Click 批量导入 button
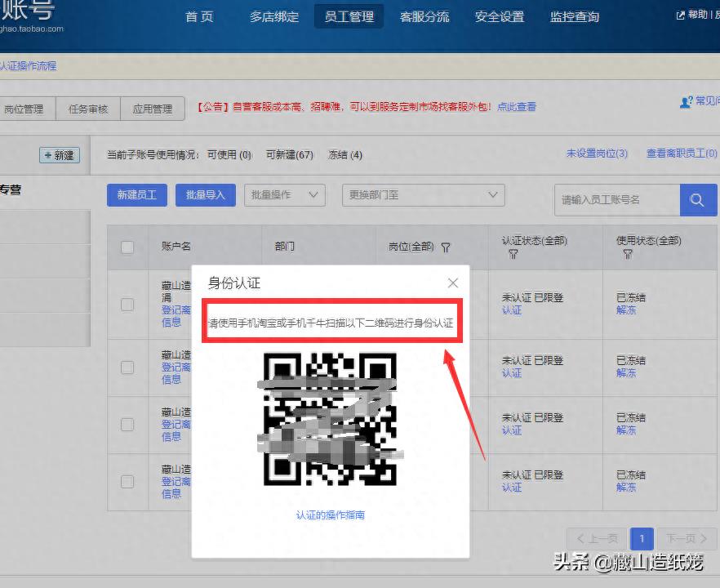The height and width of the screenshot is (588, 720). 205,194
